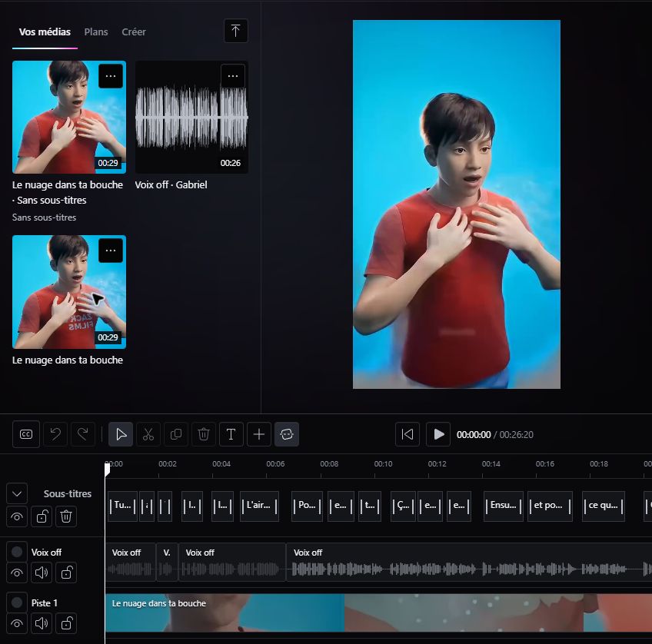The image size is (652, 644).
Task: Click the total duration 00:26:20 text
Action: pos(517,435)
